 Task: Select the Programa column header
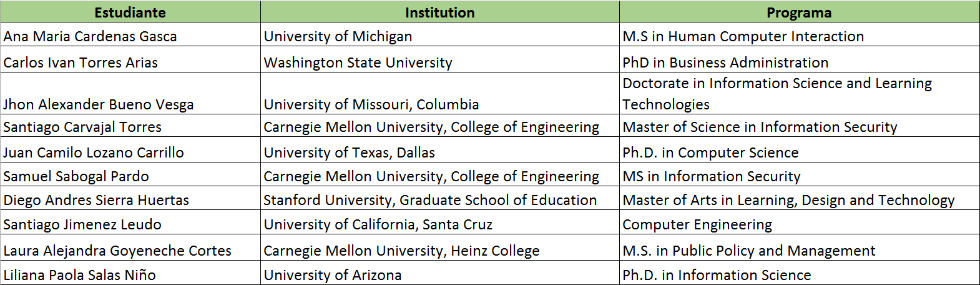(x=800, y=12)
